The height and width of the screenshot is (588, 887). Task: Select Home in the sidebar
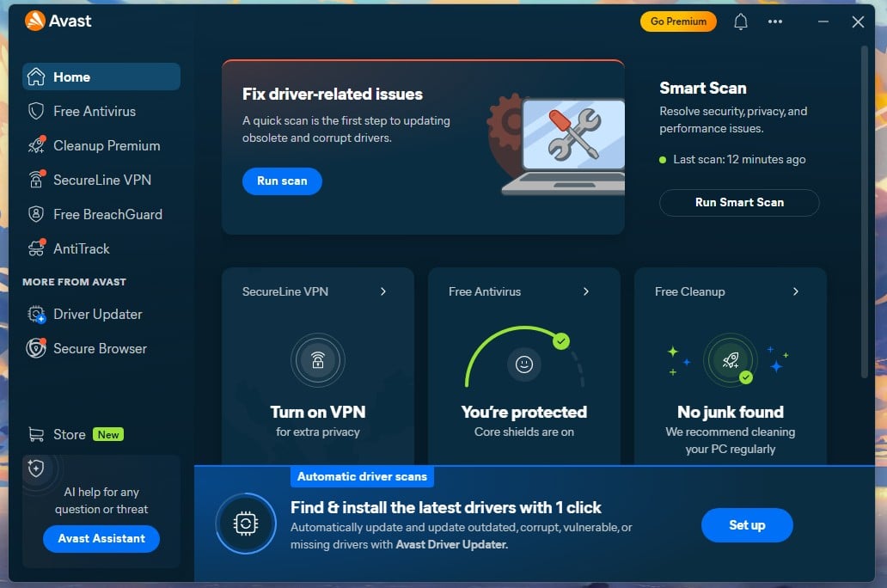tap(101, 77)
